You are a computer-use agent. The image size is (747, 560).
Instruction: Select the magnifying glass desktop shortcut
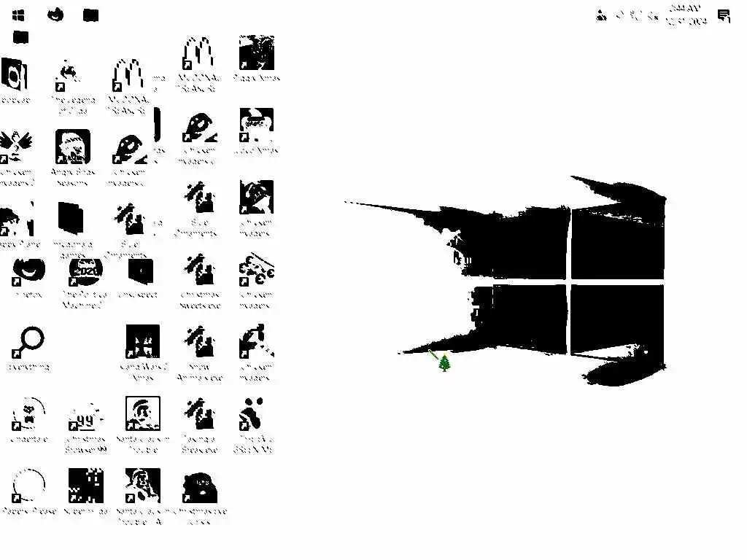[x=28, y=343]
